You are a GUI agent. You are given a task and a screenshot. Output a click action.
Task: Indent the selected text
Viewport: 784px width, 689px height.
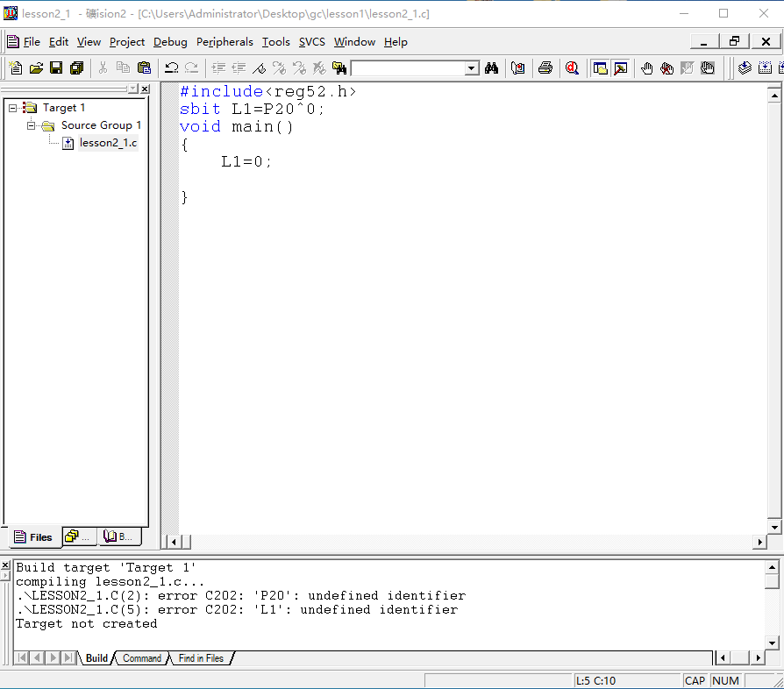pos(218,68)
